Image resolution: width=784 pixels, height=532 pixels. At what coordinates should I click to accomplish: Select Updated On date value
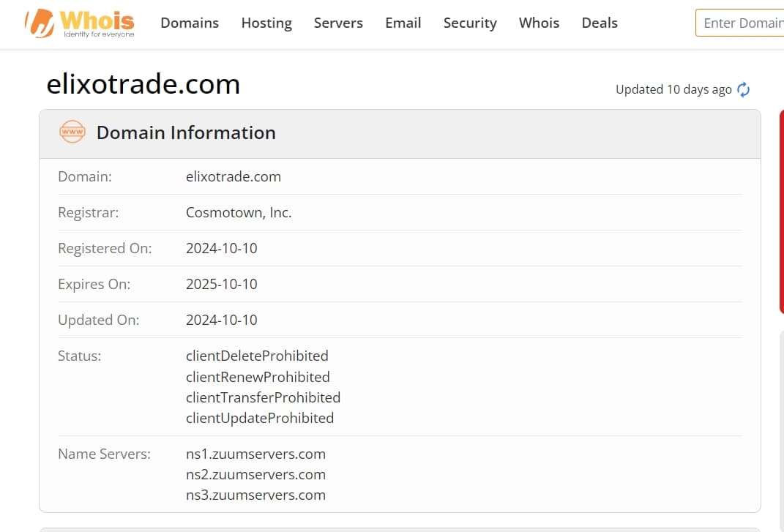(x=222, y=320)
